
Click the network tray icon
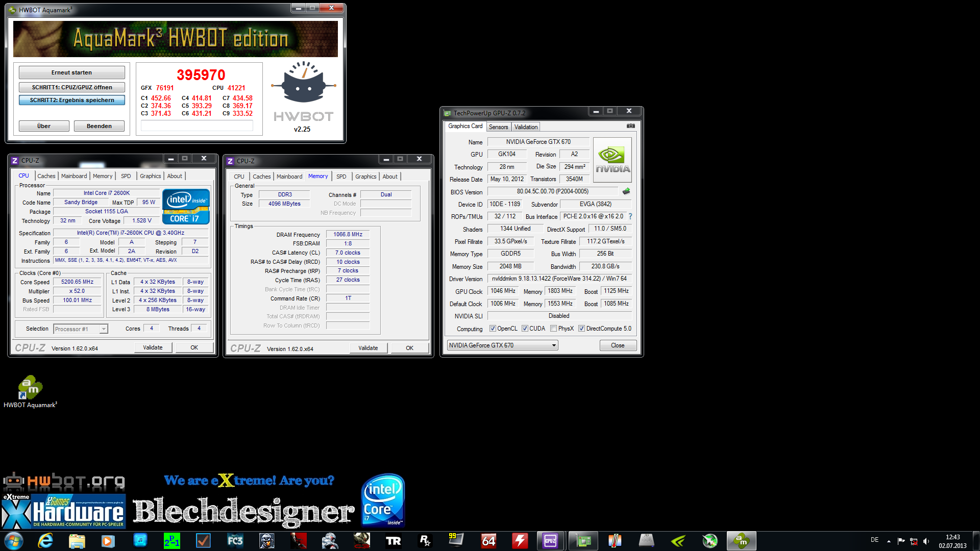click(x=914, y=541)
